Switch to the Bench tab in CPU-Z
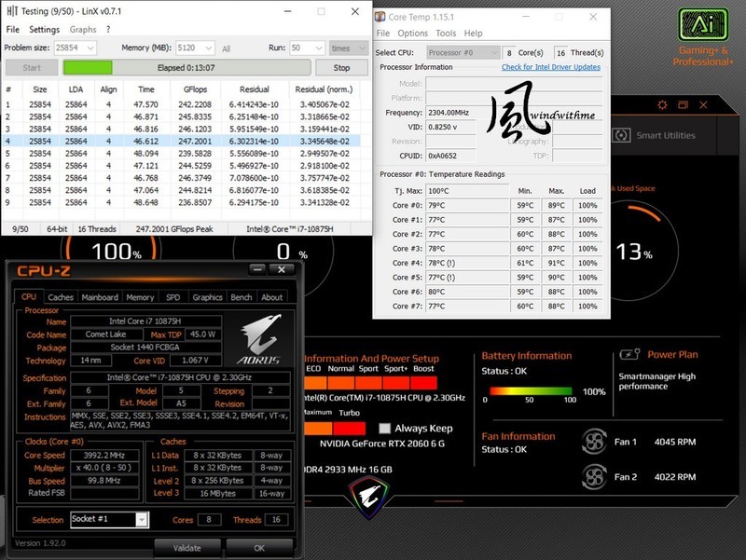The width and height of the screenshot is (746, 560). pos(241,298)
